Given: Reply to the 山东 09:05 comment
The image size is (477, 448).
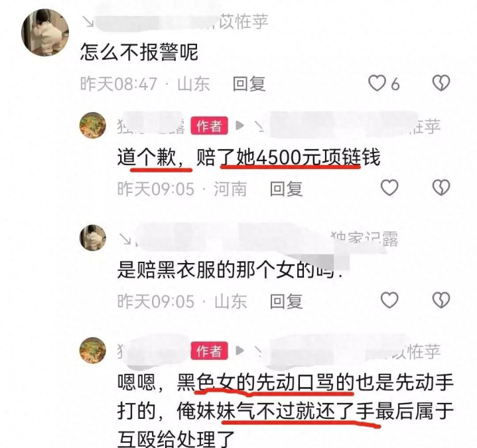Looking at the screenshot, I should [x=286, y=302].
